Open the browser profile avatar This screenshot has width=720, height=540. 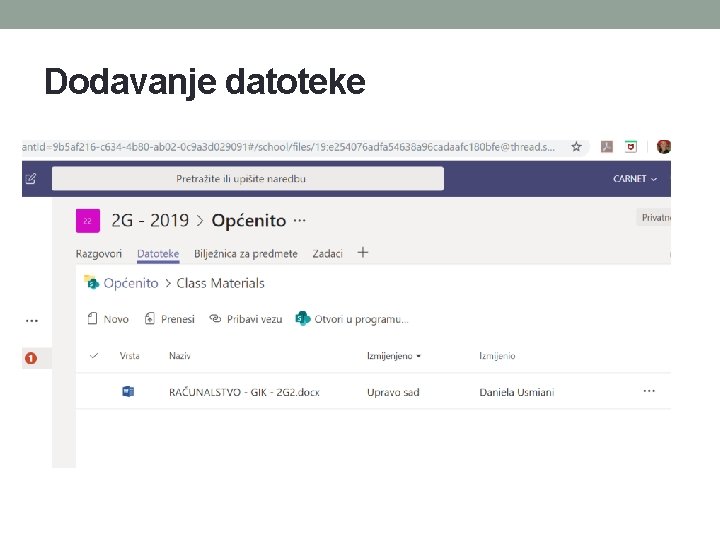coord(664,146)
